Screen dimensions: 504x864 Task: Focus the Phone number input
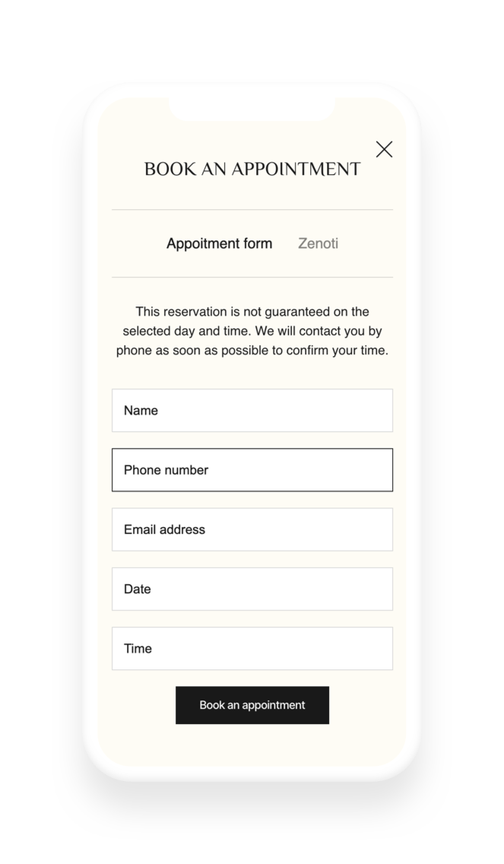[252, 470]
